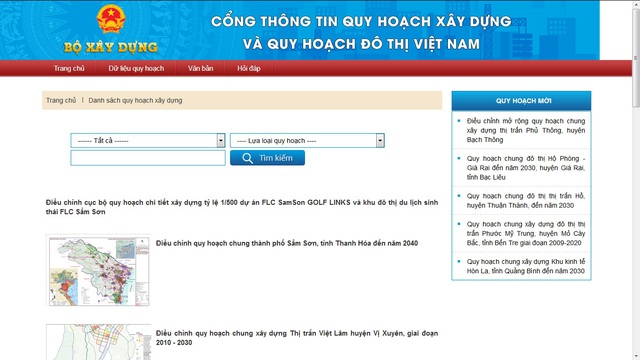
Task: Click Trang chủ breadcrumb link
Action: click(x=61, y=100)
